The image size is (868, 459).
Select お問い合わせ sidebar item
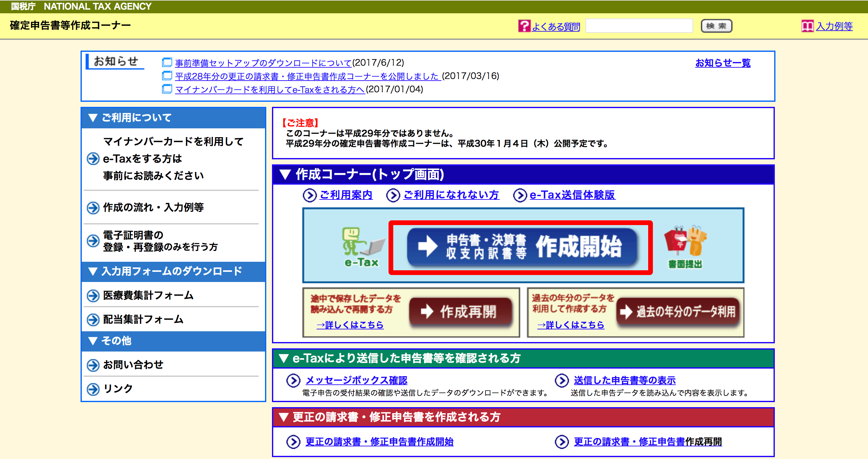point(133,365)
